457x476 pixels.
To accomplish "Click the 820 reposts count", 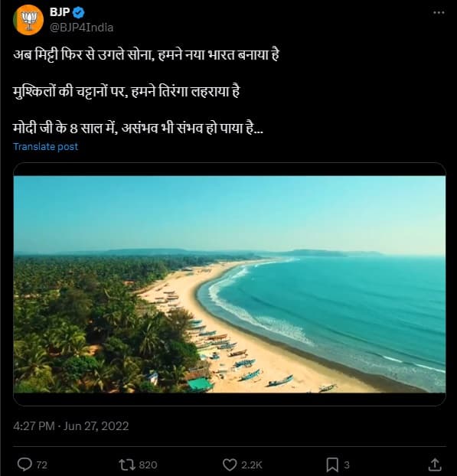I will [148, 465].
